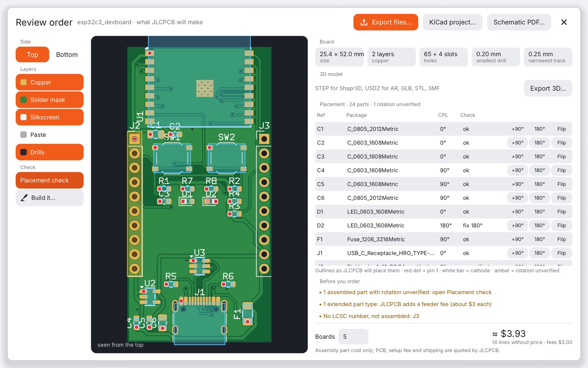Click the C5 row package 'C_0603_1608Metric'
The height and width of the screenshot is (368, 588).
pos(373,184)
